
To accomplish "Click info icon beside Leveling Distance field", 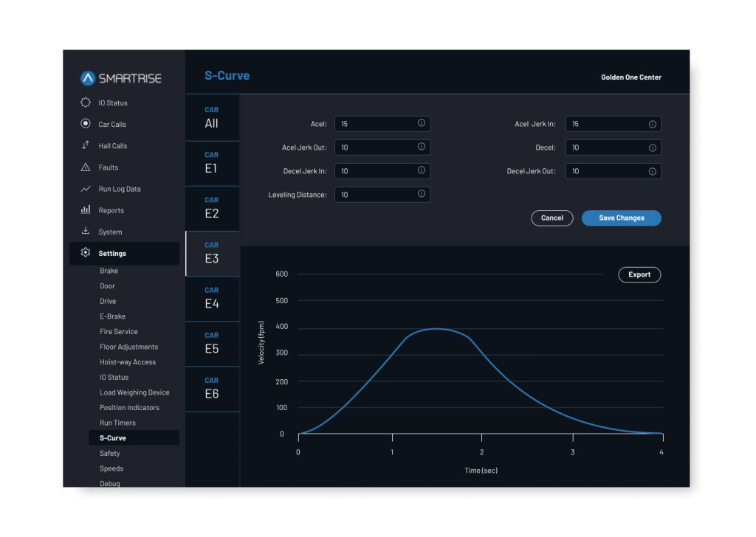I will tap(421, 195).
